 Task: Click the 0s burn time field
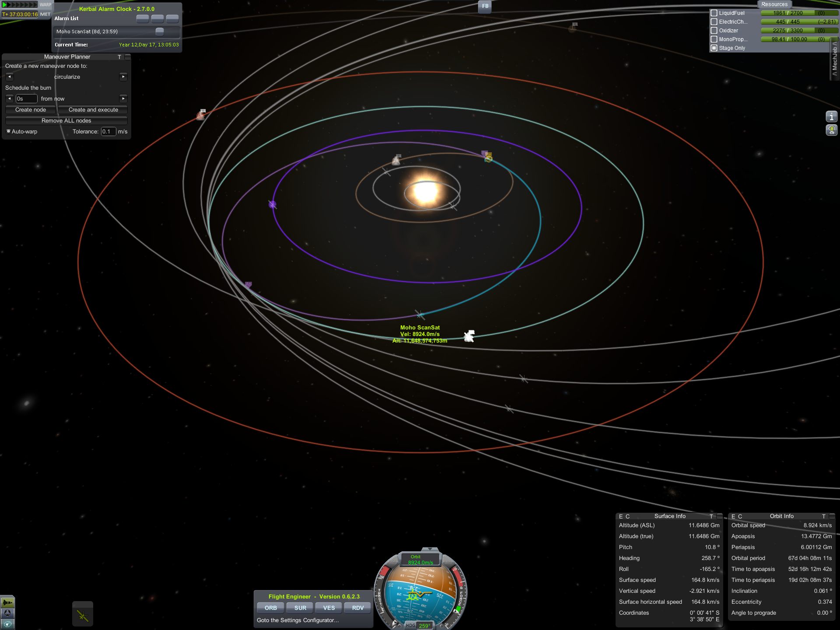coord(26,99)
